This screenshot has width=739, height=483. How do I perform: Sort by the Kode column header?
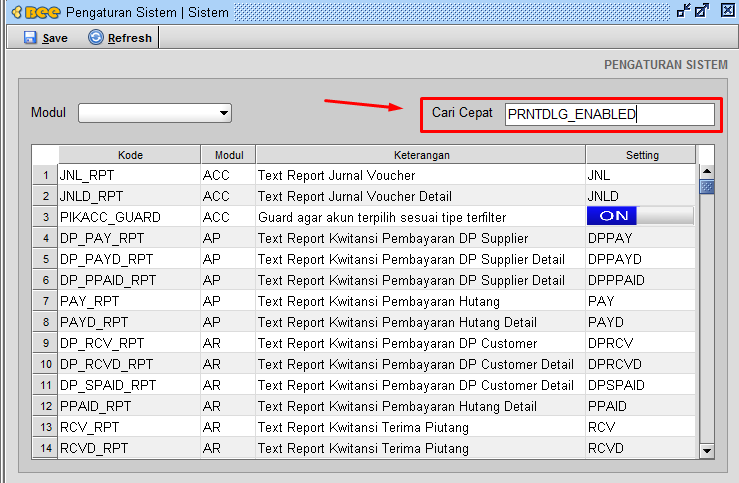(130, 155)
